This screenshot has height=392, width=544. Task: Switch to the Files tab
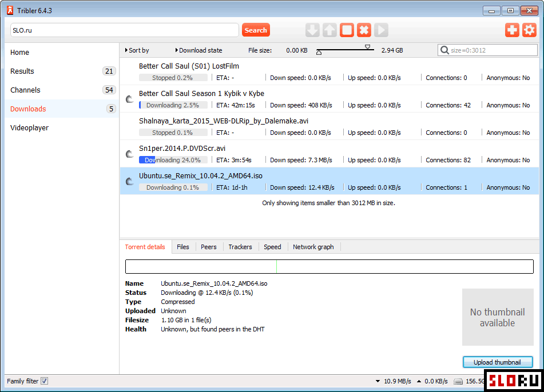[x=183, y=247]
